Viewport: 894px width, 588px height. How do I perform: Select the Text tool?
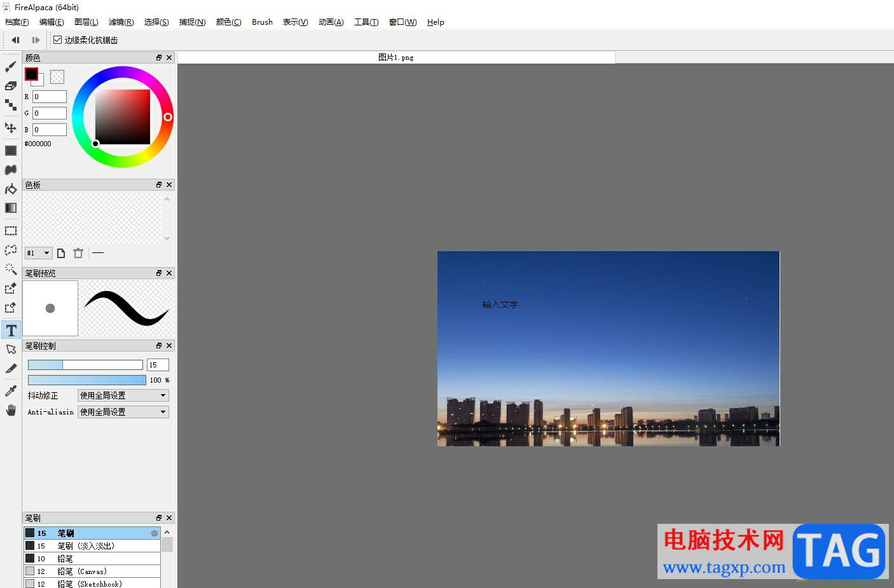tap(11, 330)
